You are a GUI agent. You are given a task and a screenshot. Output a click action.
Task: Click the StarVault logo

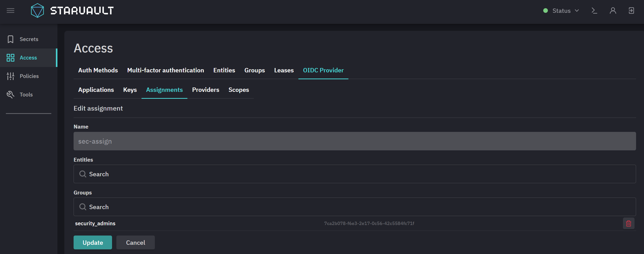click(x=72, y=11)
